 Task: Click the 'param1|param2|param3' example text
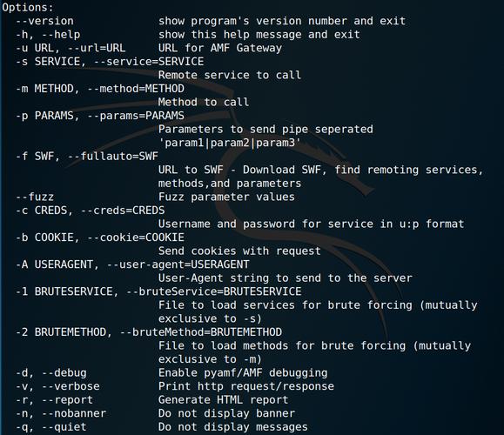230,143
